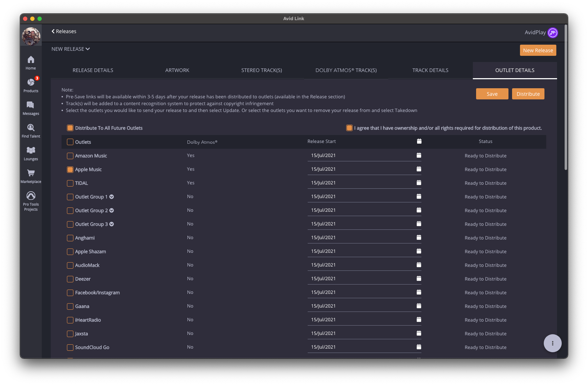Screen dimensions: 588x385
Task: Open the calendar picker for Amazon Music
Action: click(419, 155)
